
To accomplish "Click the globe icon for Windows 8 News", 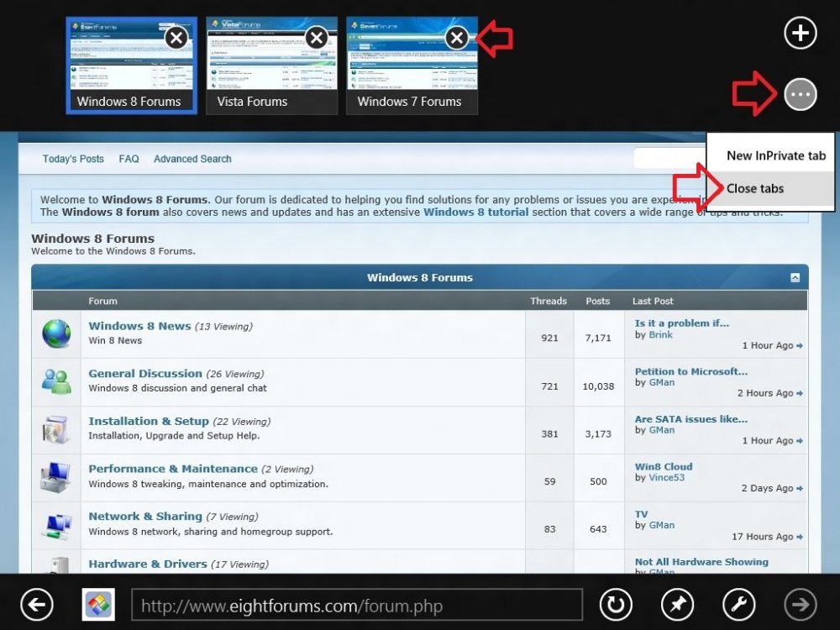I will click(56, 333).
